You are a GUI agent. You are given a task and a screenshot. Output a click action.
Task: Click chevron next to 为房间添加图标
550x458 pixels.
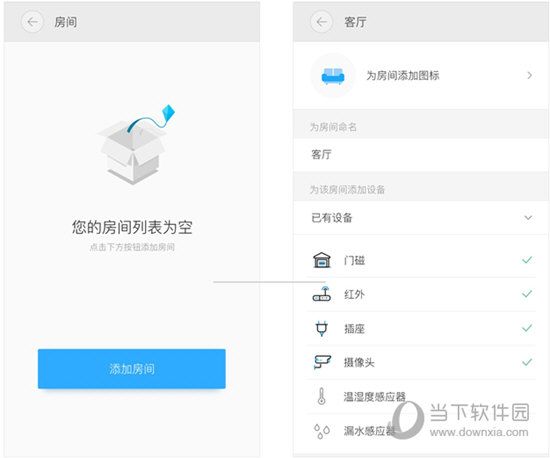coord(529,75)
